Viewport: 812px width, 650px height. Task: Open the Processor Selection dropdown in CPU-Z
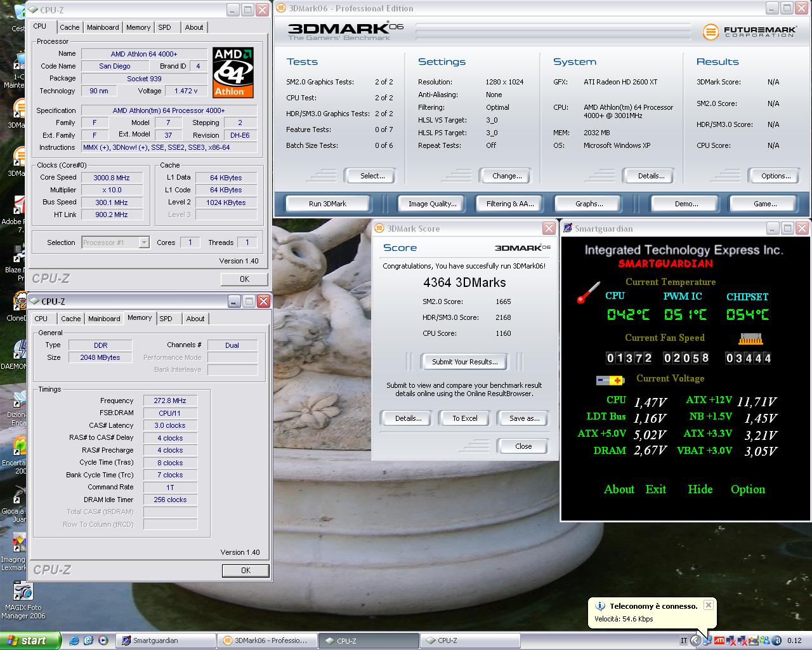(144, 242)
